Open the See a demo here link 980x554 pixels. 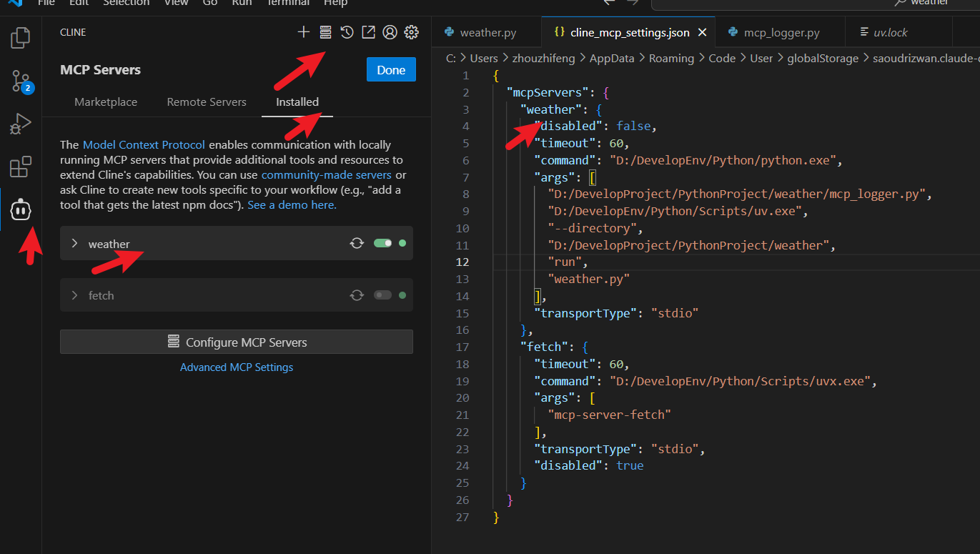(x=292, y=204)
